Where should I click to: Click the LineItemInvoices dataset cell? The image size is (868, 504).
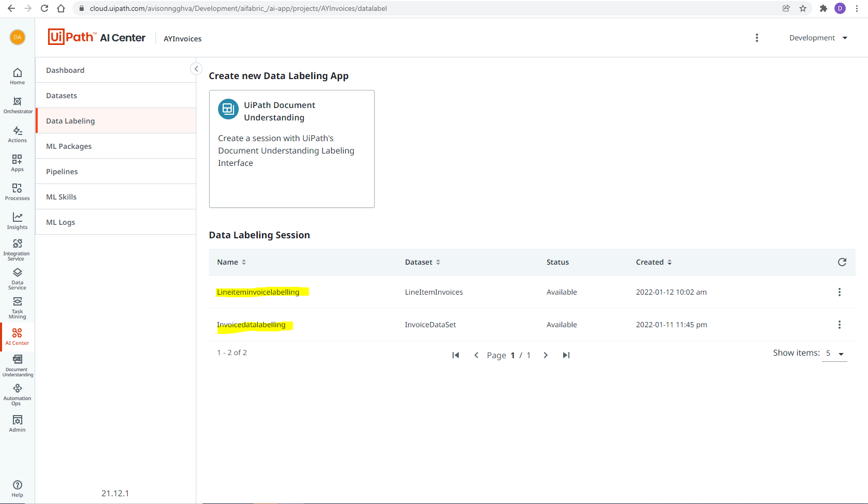tap(434, 292)
